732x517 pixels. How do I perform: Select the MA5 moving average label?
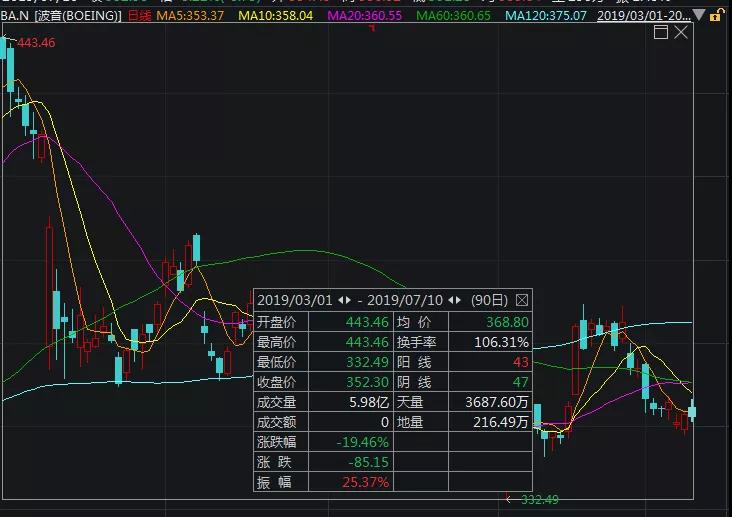click(190, 15)
